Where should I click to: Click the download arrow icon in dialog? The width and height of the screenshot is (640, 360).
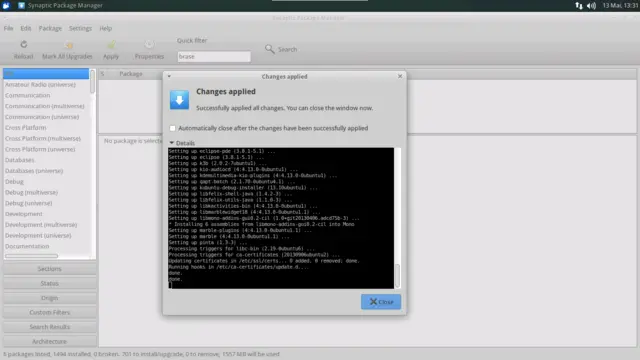tap(180, 100)
